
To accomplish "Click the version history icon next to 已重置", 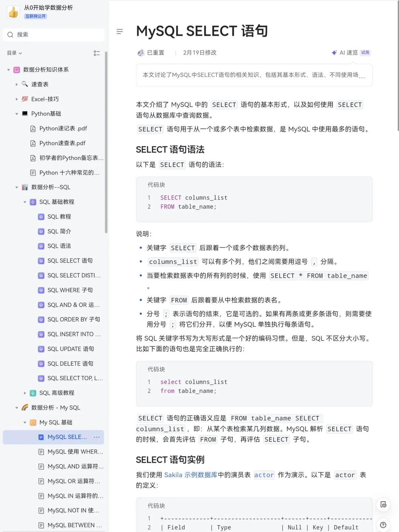I will pos(141,52).
